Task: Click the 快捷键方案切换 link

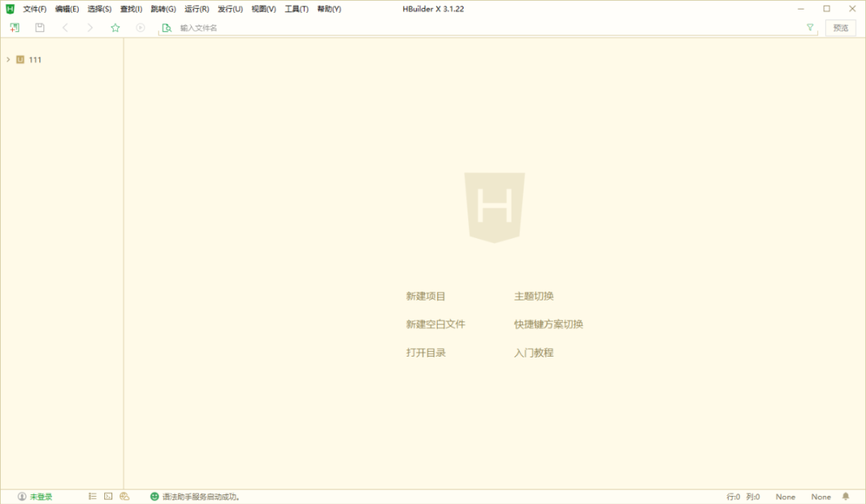Action: coord(549,325)
